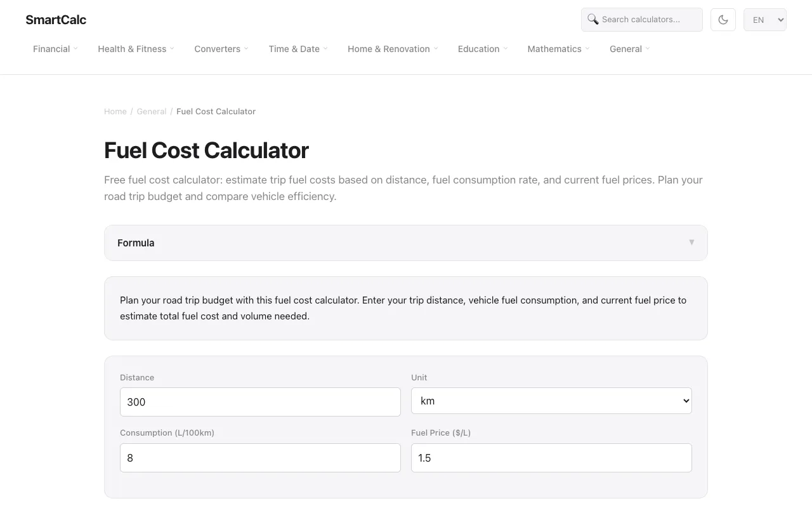This screenshot has height=508, width=812.
Task: Follow the Home breadcrumb link
Action: coord(115,111)
